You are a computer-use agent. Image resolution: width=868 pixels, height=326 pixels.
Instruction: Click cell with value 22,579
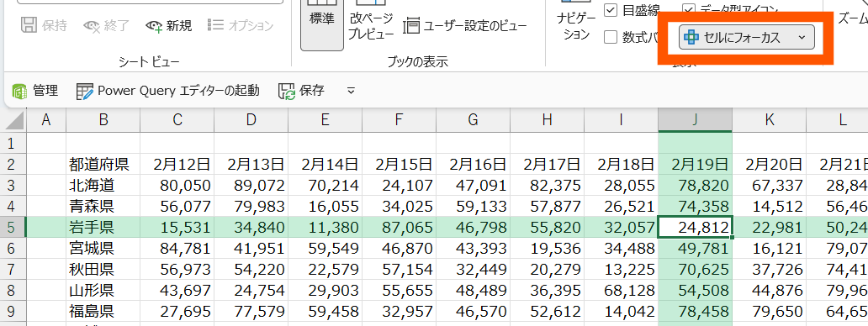pyautogui.click(x=325, y=269)
